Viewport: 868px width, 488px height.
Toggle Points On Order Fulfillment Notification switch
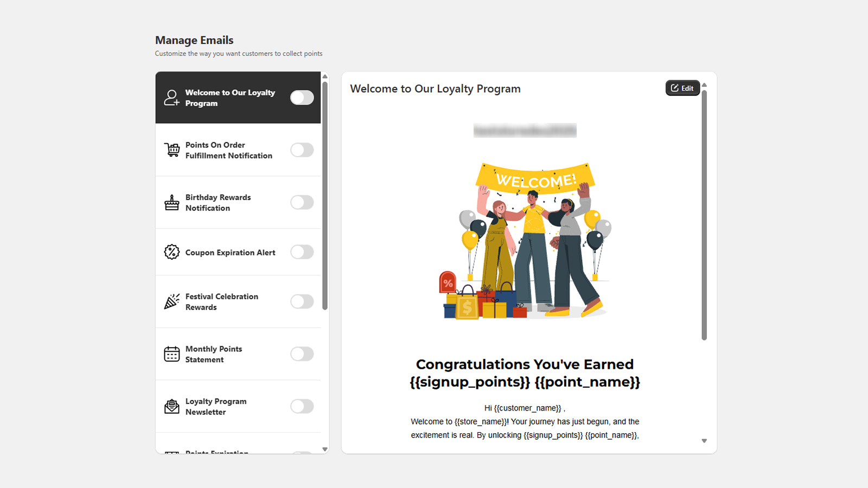pos(302,150)
